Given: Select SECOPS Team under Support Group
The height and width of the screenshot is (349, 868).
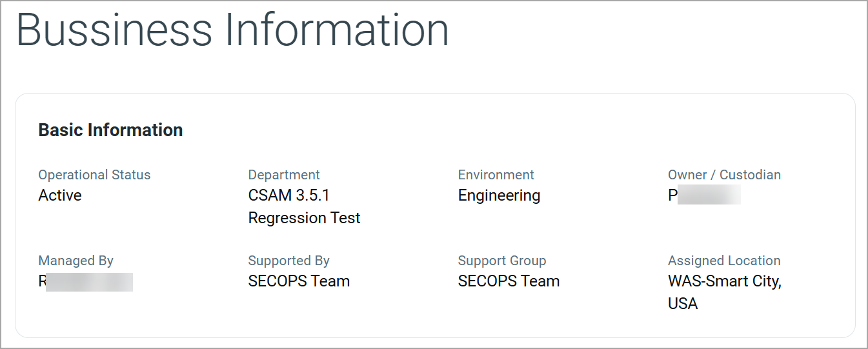Looking at the screenshot, I should pyautogui.click(x=509, y=281).
